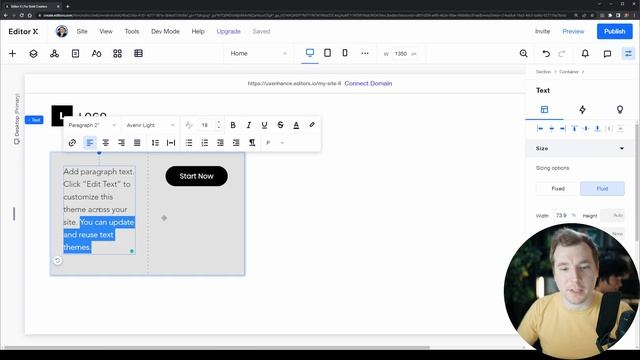Image resolution: width=640 pixels, height=360 pixels.
Task: Open character spacing options
Action: pyautogui.click(x=171, y=142)
